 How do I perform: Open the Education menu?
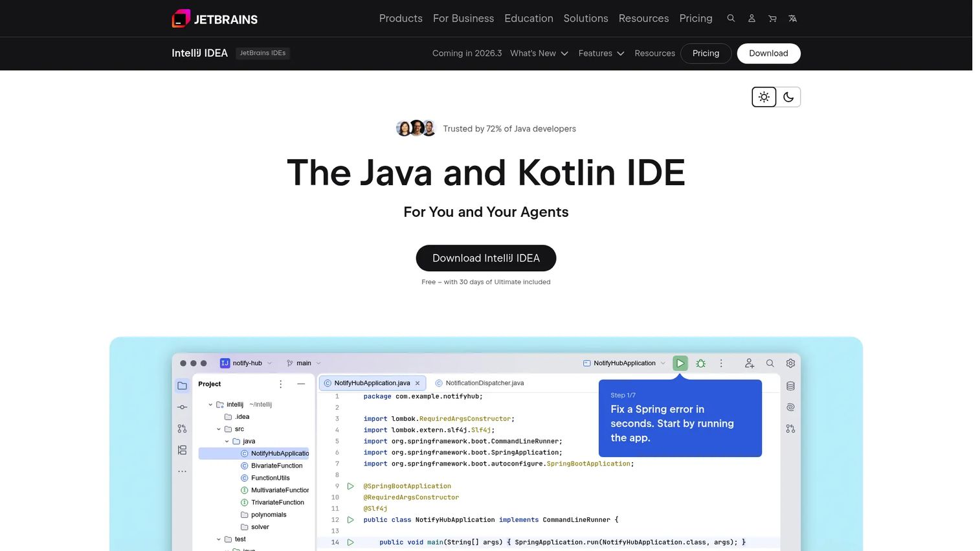pyautogui.click(x=529, y=18)
